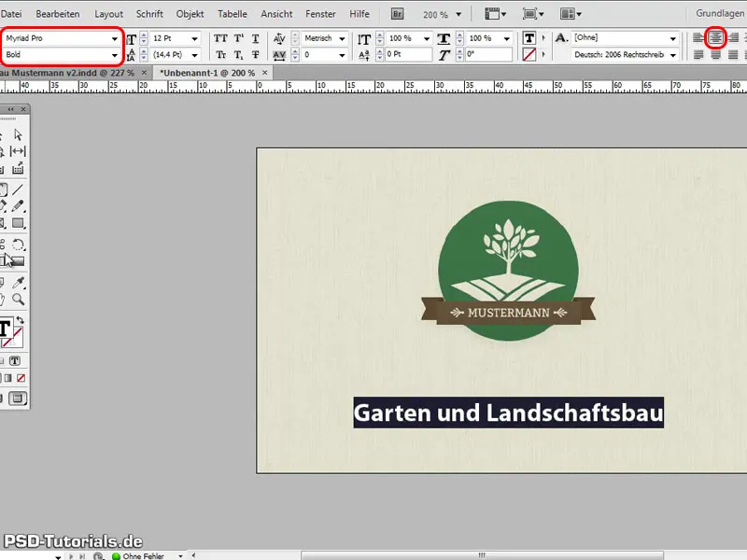Open the Grundlagen workspace switcher
747x560 pixels.
720,13
